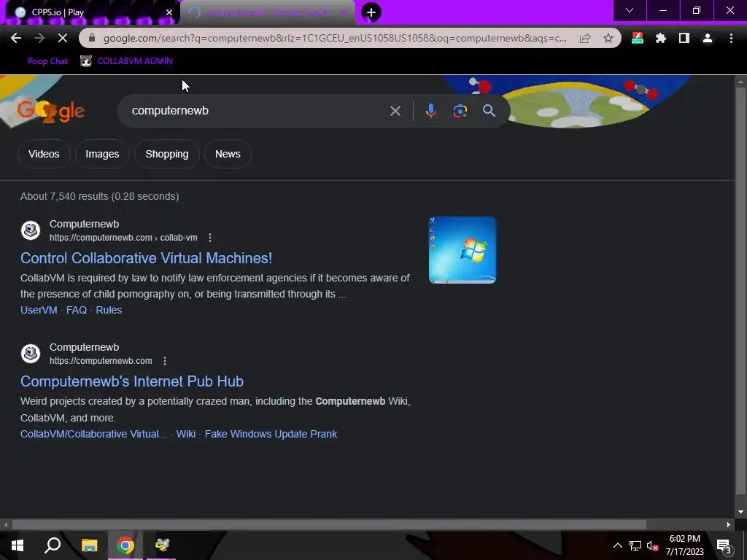Open the Chrome profile icon
747x560 pixels.
[707, 38]
